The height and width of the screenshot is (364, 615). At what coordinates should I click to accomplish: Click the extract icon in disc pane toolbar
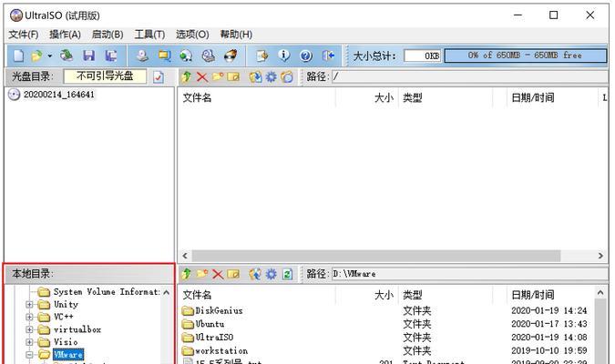[x=255, y=76]
